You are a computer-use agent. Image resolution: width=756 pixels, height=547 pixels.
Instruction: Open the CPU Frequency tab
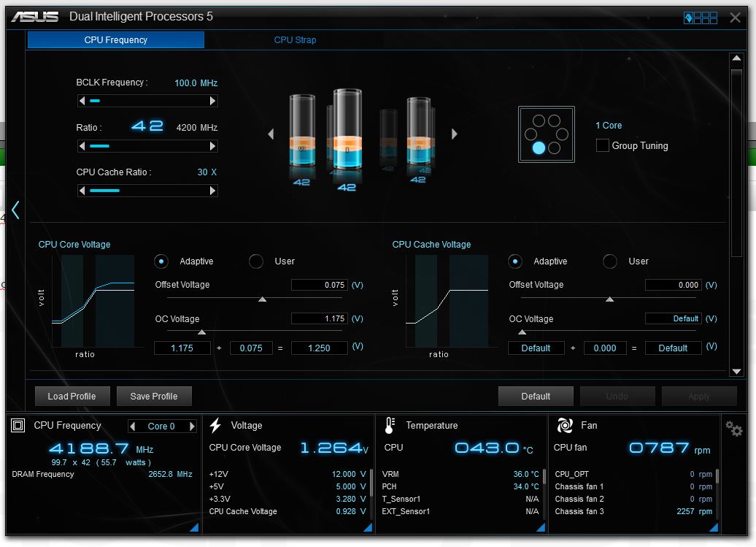point(116,40)
